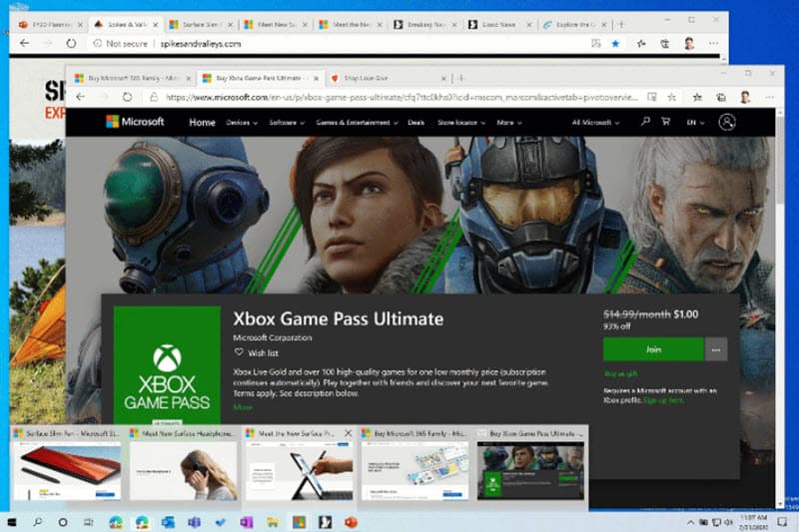This screenshot has width=799, height=532.
Task: Click the front window's address bar URL
Action: pos(401,97)
